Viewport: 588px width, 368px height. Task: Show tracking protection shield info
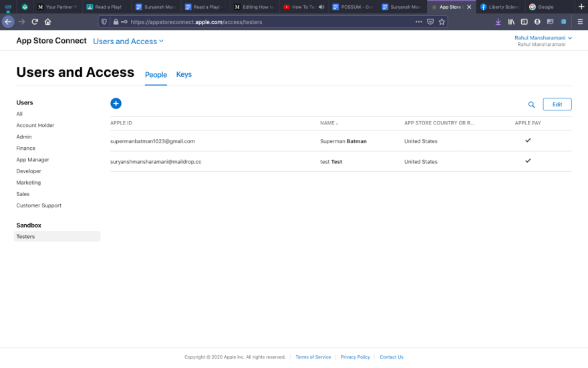[104, 22]
